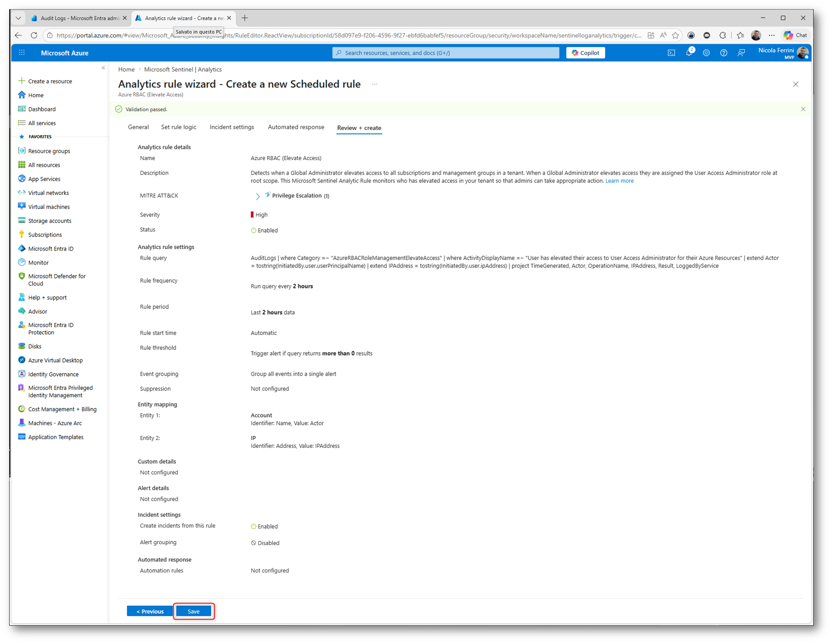Click the help question mark icon
The height and width of the screenshot is (644, 832).
[723, 53]
